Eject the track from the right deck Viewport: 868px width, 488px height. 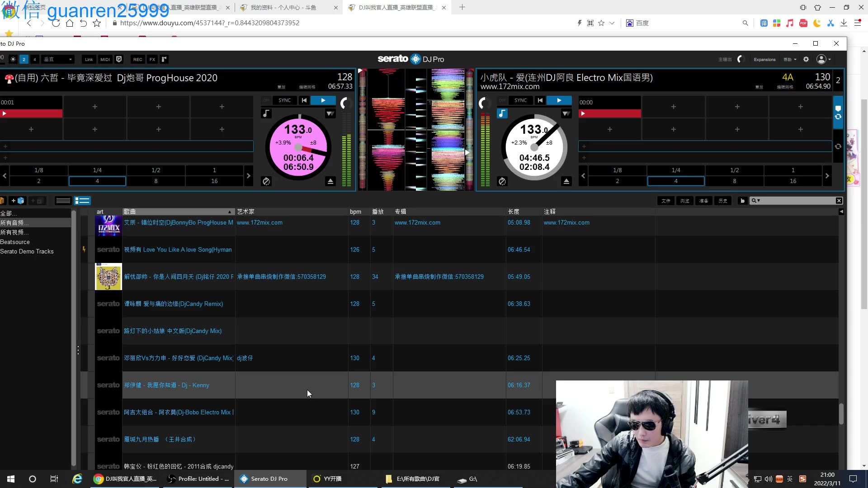click(x=566, y=181)
